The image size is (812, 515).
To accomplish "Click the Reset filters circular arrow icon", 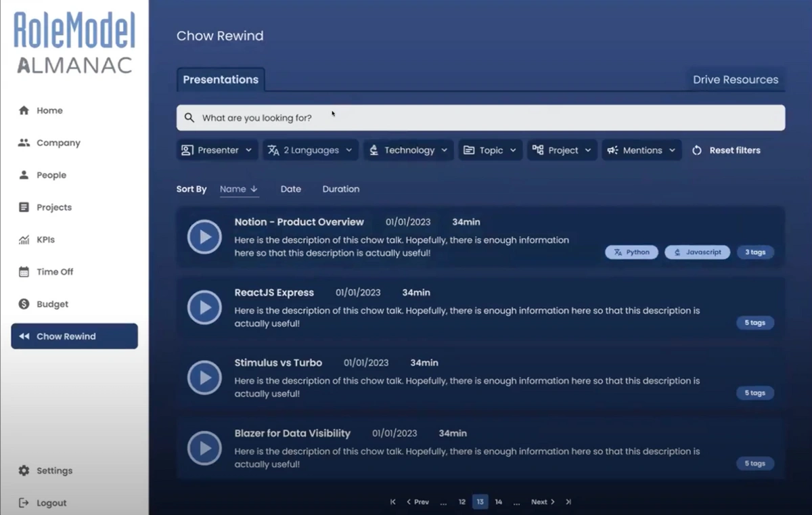I will coord(697,150).
